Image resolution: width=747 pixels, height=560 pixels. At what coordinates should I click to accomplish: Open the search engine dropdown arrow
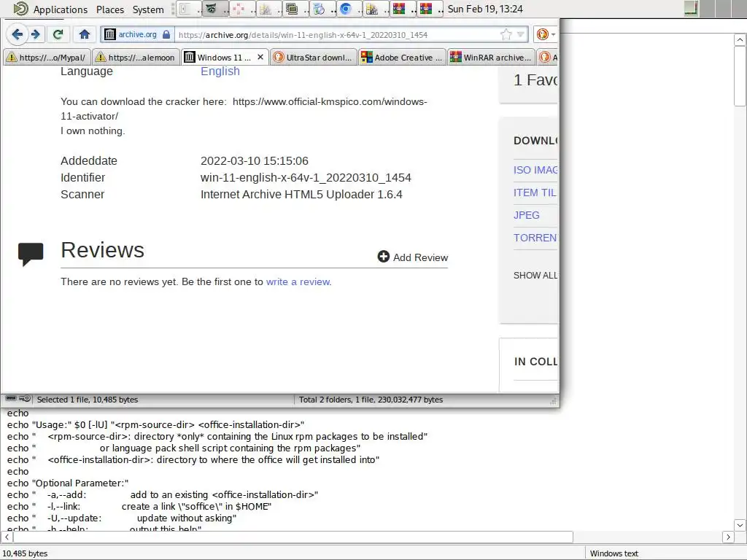pos(553,34)
